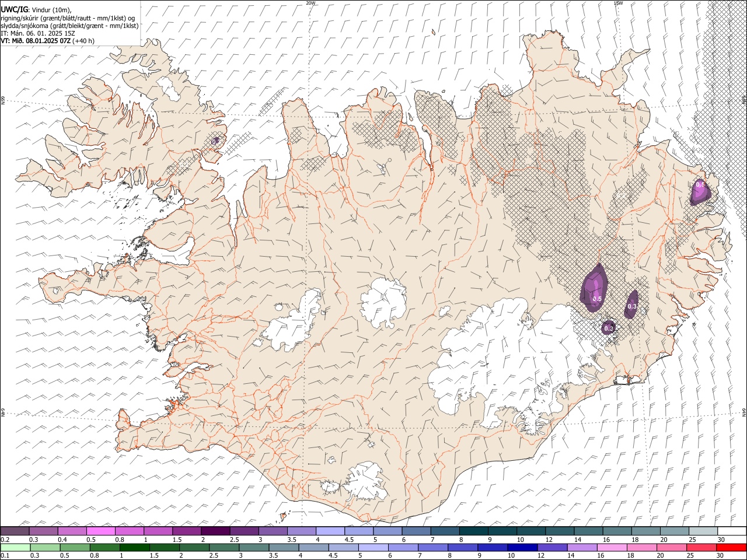The image size is (747, 560).
Task: Click the 'slydda/snjókoma' legend description line
Action: click(x=69, y=26)
